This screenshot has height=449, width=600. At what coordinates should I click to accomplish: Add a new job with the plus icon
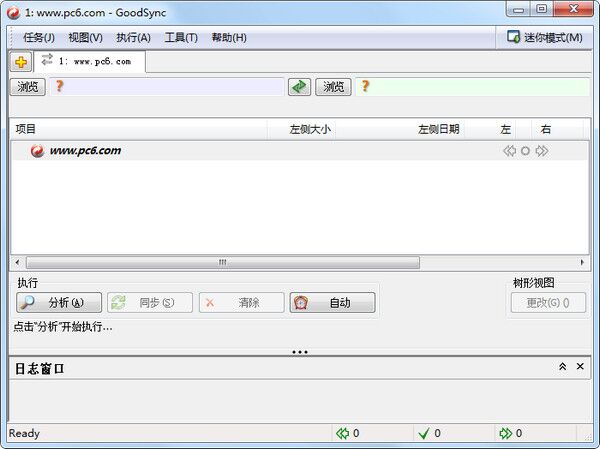21,62
